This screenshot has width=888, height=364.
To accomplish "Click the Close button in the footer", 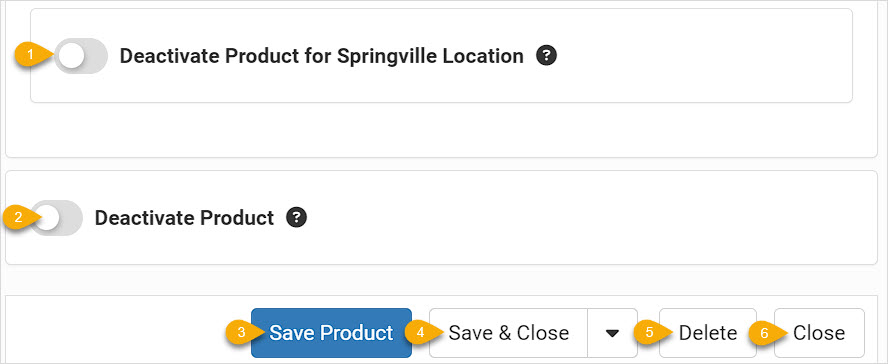I will point(819,333).
